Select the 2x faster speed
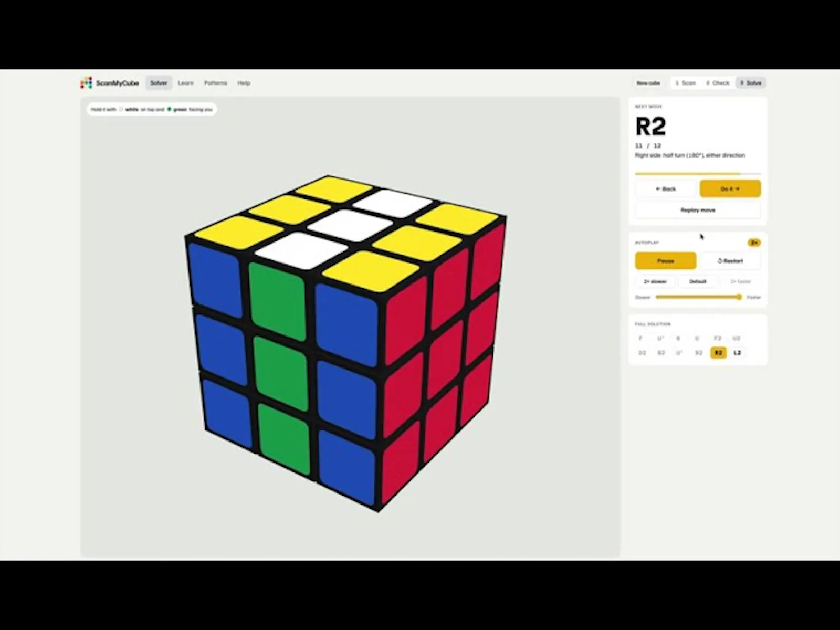The width and height of the screenshot is (840, 630). click(740, 282)
